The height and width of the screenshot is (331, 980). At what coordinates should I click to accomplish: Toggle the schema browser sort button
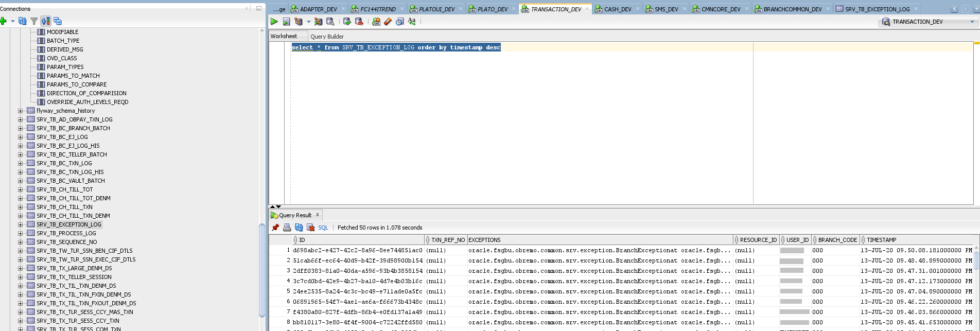pos(46,21)
